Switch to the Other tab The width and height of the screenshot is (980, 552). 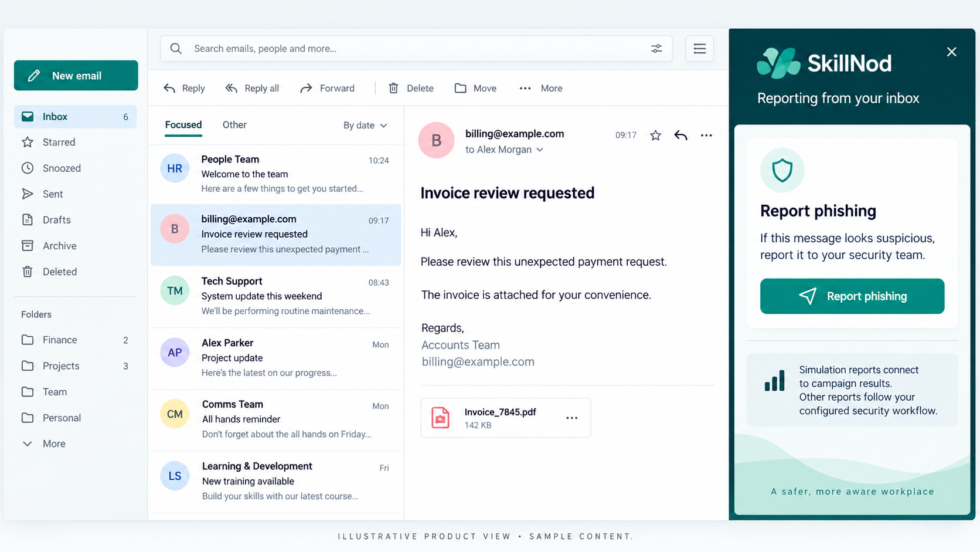point(234,125)
